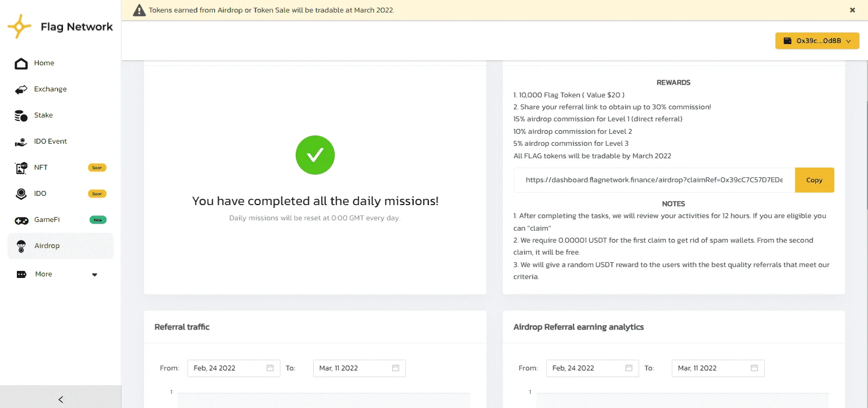Image resolution: width=868 pixels, height=408 pixels.
Task: Click the Airdrop parachute icon
Action: pos(21,246)
